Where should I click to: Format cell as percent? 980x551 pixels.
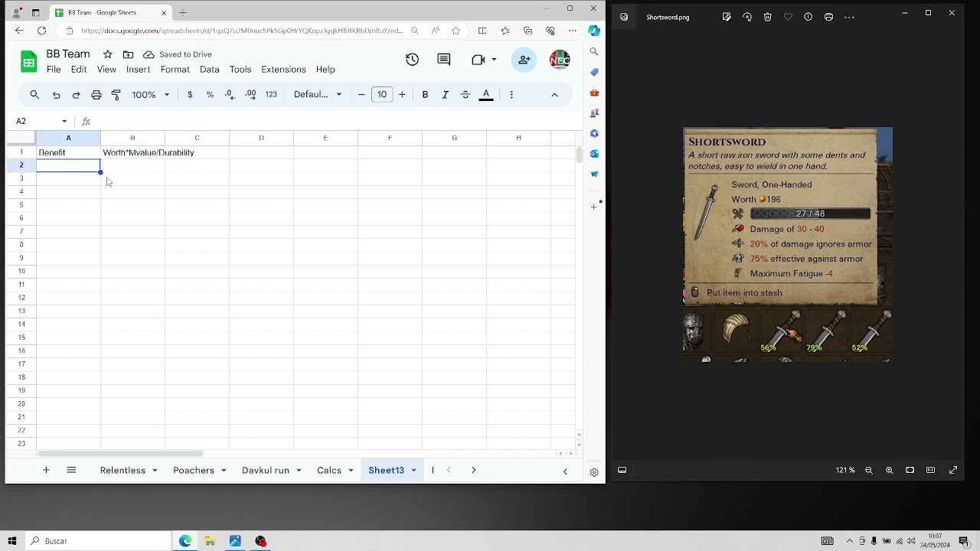pos(210,95)
